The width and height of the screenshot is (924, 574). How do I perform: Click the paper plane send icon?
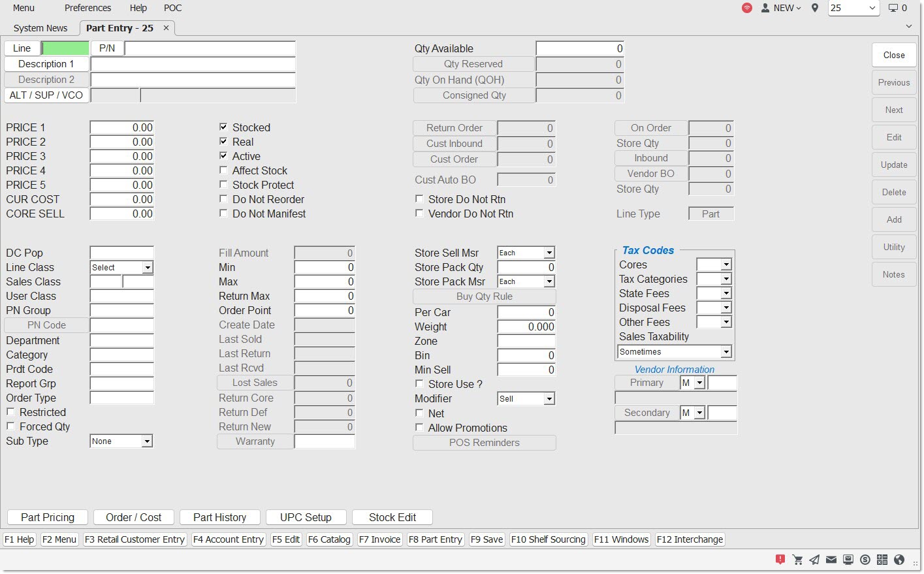[814, 560]
